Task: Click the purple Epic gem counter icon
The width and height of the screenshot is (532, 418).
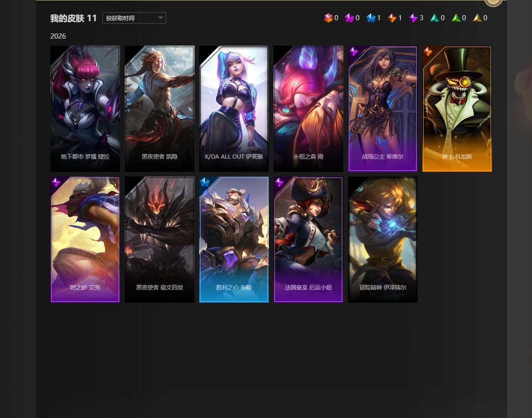Action: (x=413, y=18)
